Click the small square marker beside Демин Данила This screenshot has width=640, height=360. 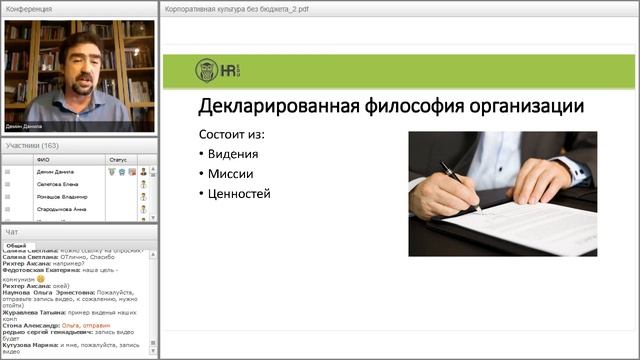tap(7, 172)
